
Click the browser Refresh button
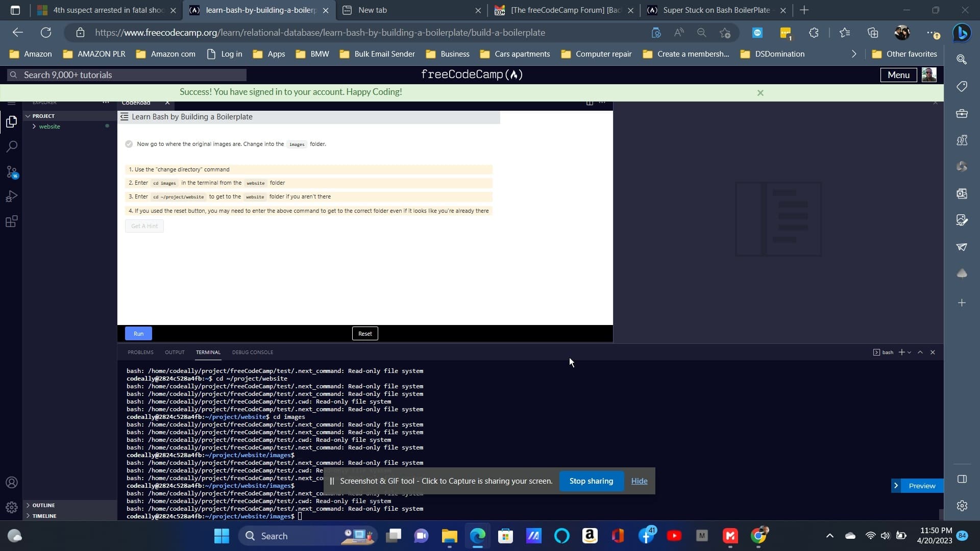[46, 33]
